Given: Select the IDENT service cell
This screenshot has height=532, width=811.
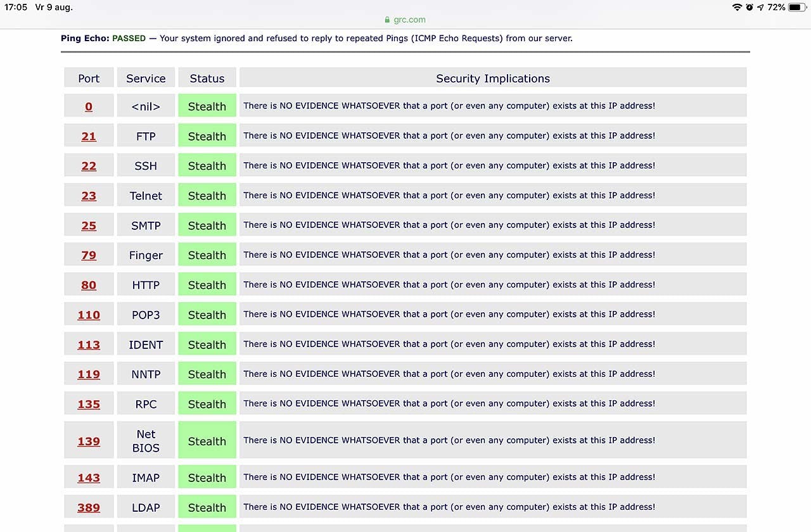Looking at the screenshot, I should pyautogui.click(x=146, y=345).
